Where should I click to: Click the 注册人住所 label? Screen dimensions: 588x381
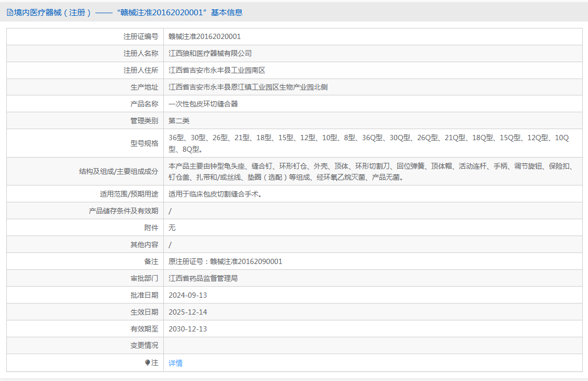point(141,70)
